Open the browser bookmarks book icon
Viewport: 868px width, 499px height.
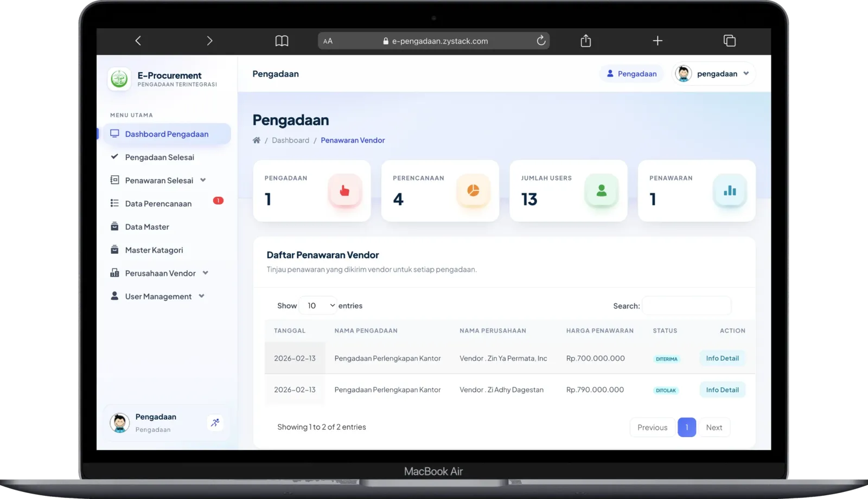coord(282,41)
